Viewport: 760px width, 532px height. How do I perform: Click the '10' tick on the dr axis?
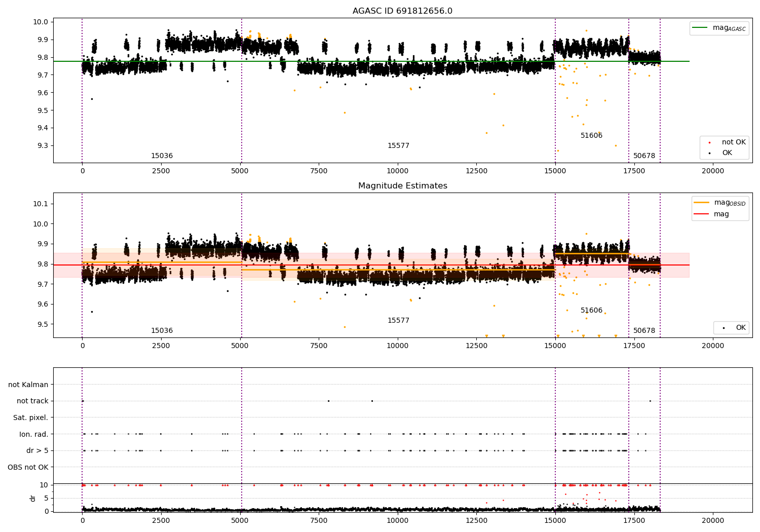[44, 485]
